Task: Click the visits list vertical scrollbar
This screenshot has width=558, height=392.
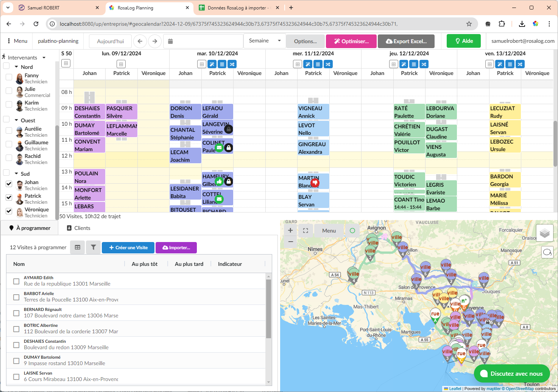Action: (x=269, y=309)
